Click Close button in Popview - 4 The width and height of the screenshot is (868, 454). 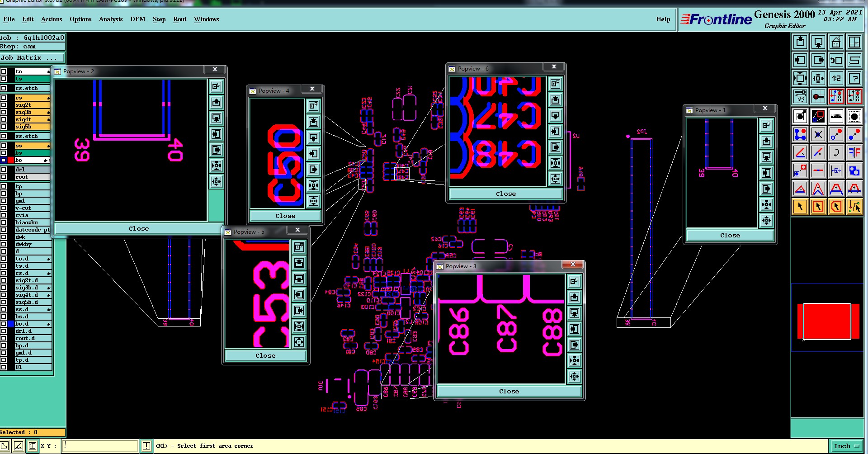[285, 216]
